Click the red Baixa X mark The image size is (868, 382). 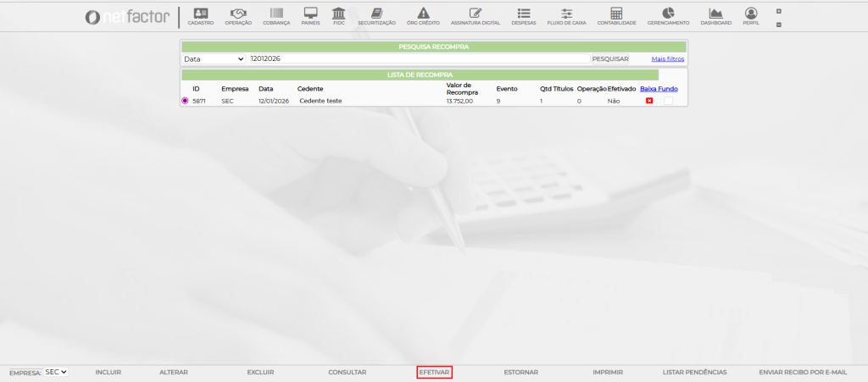649,101
